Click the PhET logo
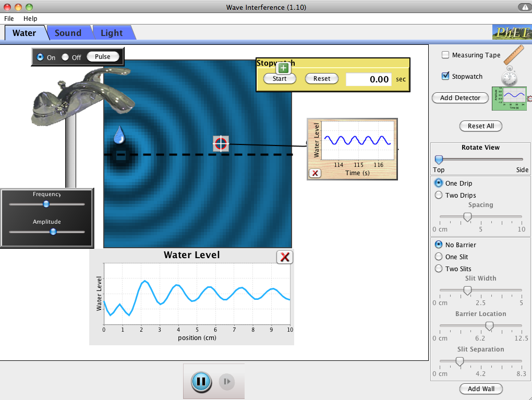 coord(513,32)
